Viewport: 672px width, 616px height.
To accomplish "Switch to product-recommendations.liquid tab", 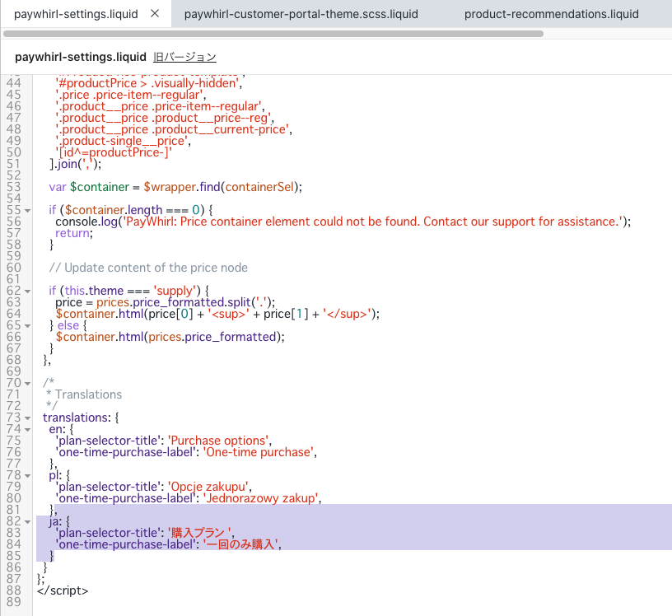I will pyautogui.click(x=551, y=14).
